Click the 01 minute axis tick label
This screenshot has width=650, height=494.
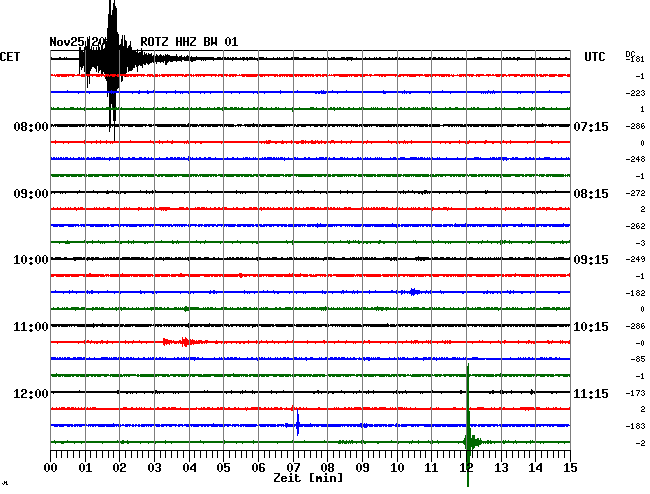(x=85, y=467)
